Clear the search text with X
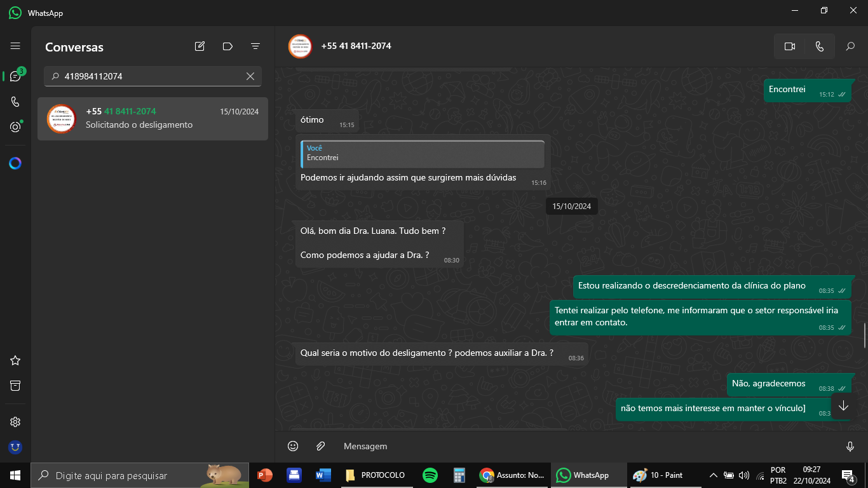Image resolution: width=868 pixels, height=488 pixels. 250,76
